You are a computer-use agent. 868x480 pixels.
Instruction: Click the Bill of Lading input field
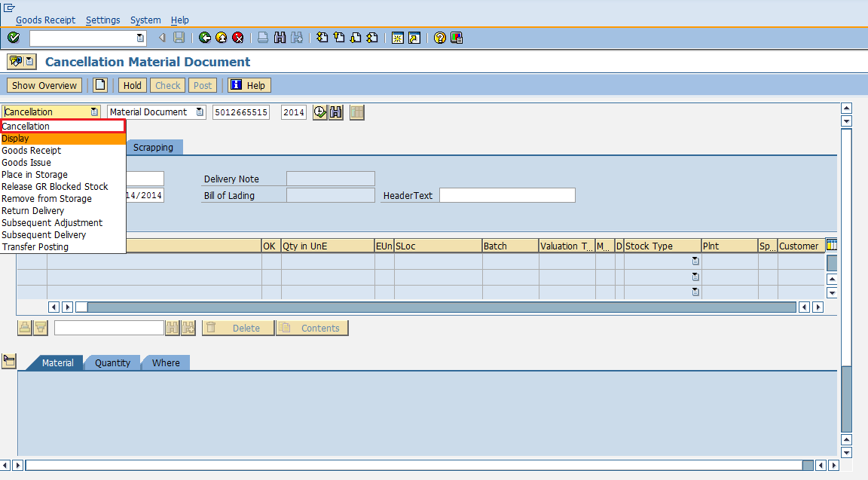coord(331,195)
